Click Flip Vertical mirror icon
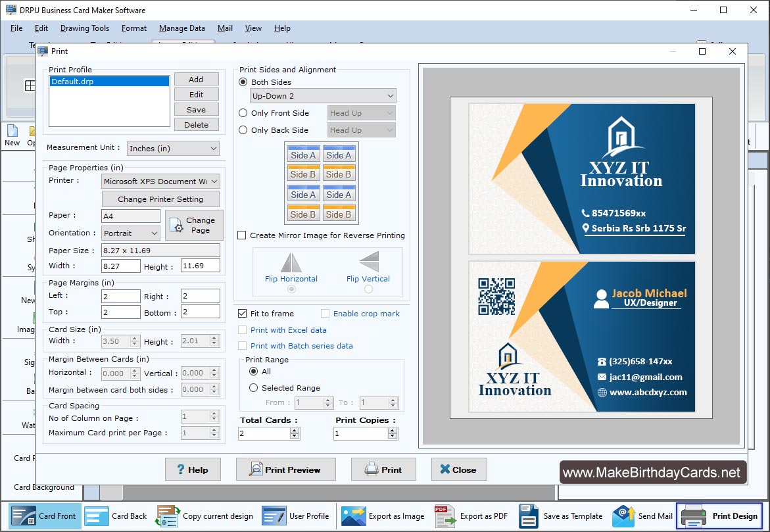Image resolution: width=770 pixels, height=532 pixels. (369, 261)
